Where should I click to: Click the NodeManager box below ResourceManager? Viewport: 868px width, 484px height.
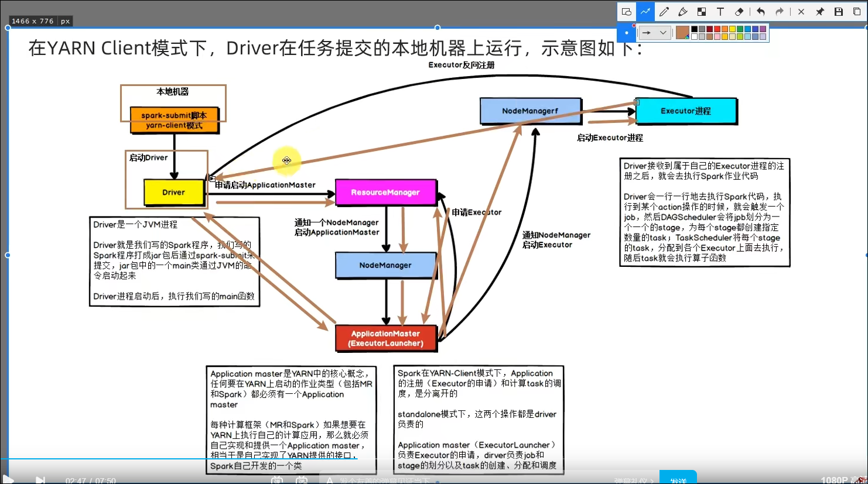click(x=386, y=265)
